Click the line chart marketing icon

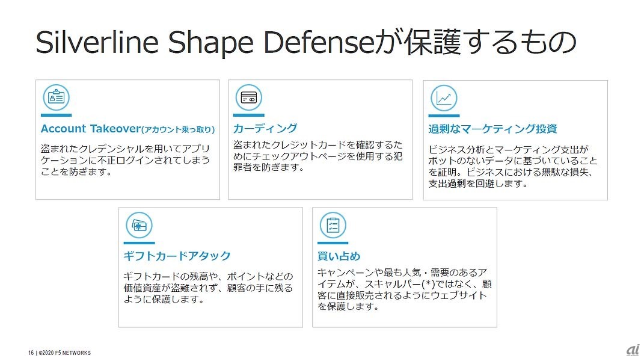tap(444, 98)
